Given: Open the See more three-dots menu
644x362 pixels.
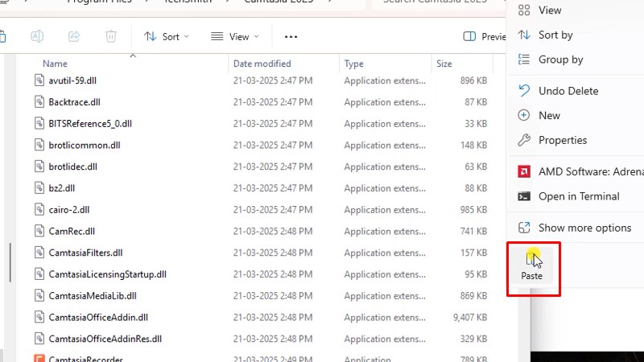Looking at the screenshot, I should (291, 36).
